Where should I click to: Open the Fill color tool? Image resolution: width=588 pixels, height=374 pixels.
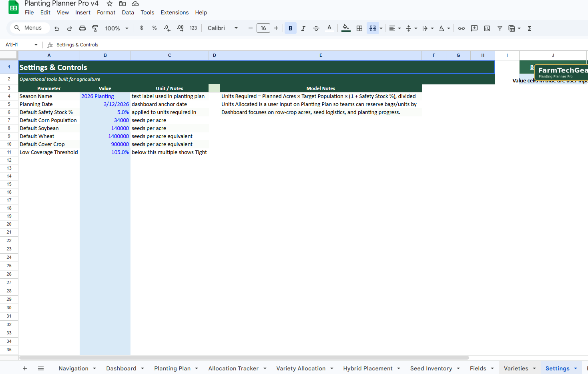click(x=345, y=28)
